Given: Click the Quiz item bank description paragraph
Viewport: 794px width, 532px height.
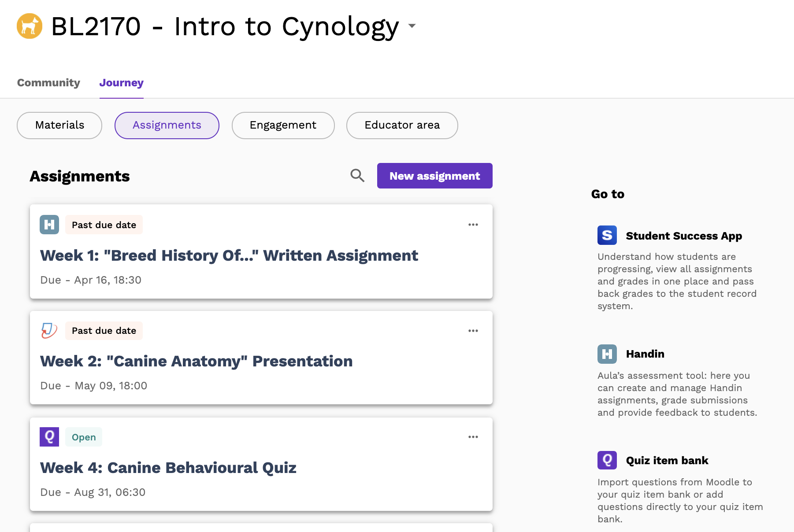Looking at the screenshot, I should (680, 501).
